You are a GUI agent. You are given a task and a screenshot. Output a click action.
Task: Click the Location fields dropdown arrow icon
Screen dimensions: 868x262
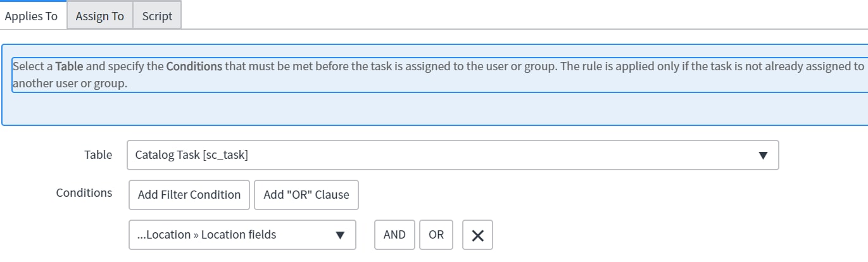pos(340,235)
